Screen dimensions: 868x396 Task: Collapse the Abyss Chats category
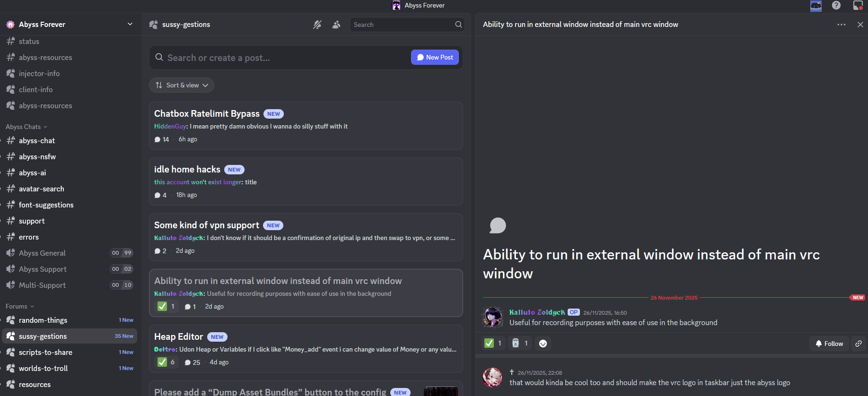[26, 127]
